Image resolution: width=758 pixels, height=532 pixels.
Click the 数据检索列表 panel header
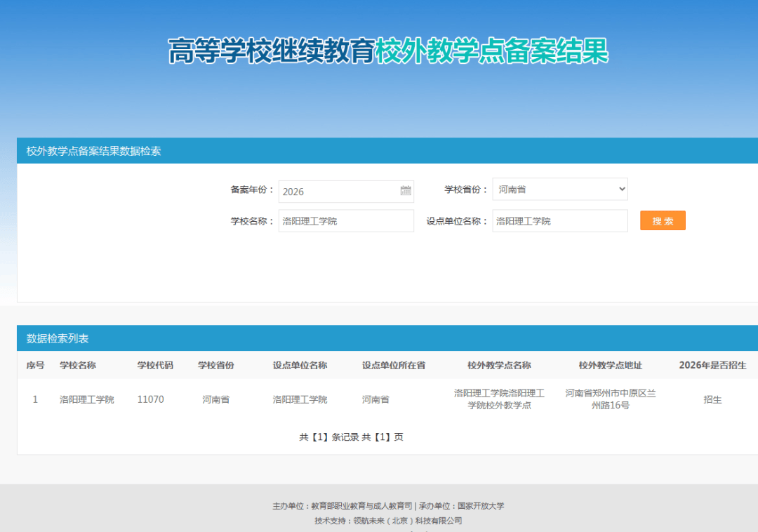point(387,338)
